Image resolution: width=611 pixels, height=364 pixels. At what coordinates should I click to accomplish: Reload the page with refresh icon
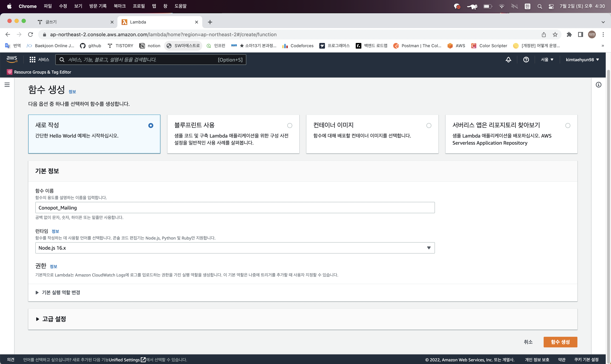click(x=30, y=35)
